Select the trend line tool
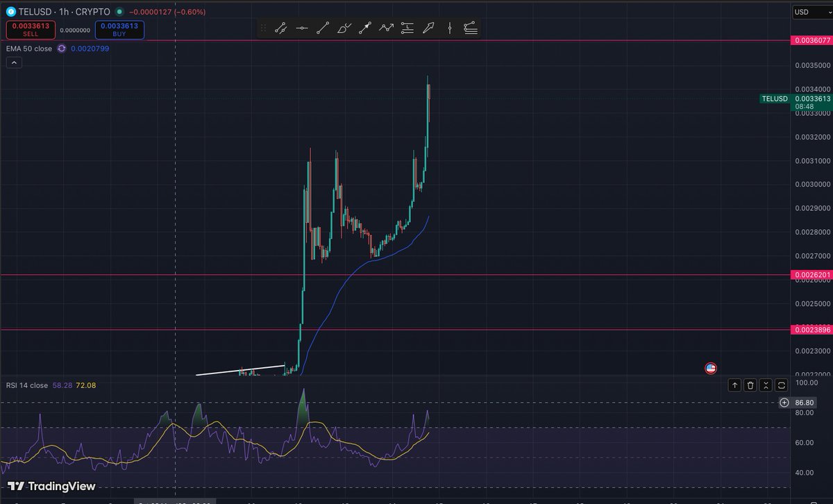This screenshot has width=833, height=504. pyautogui.click(x=323, y=28)
